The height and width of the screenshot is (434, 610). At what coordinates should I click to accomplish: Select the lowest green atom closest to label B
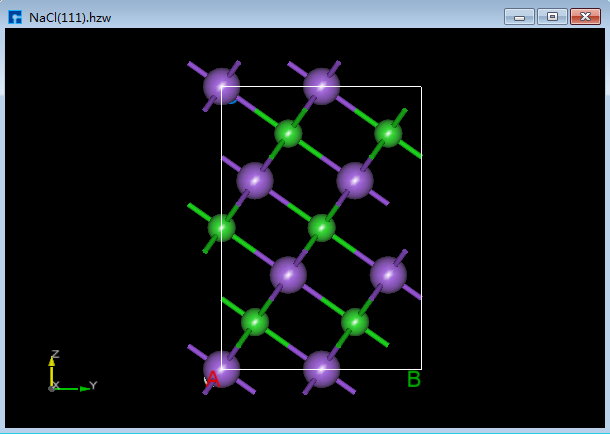pos(355,322)
